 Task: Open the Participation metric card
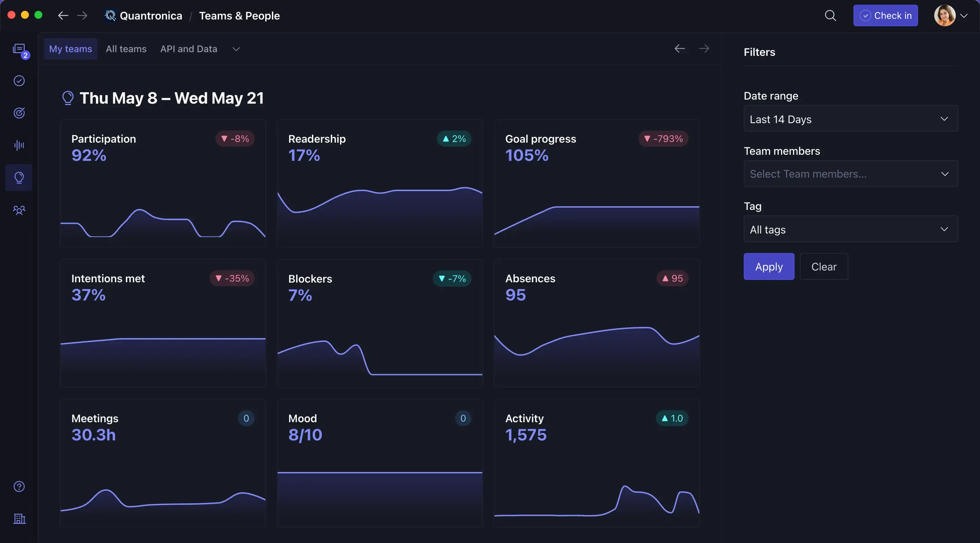point(163,183)
